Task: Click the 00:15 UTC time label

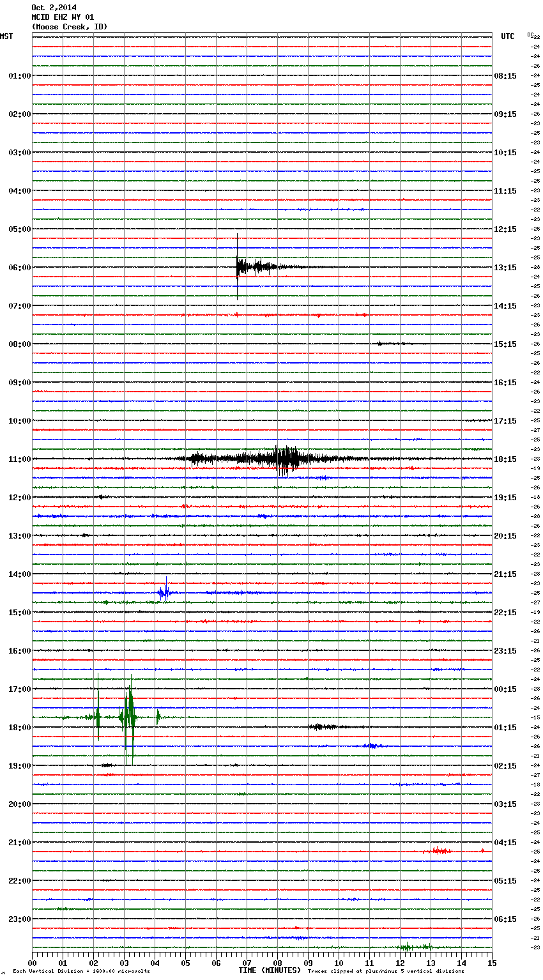Action: [505, 689]
